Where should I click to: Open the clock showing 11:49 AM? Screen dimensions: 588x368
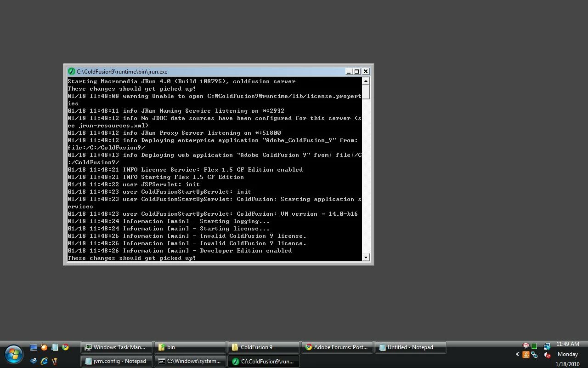[x=568, y=344]
